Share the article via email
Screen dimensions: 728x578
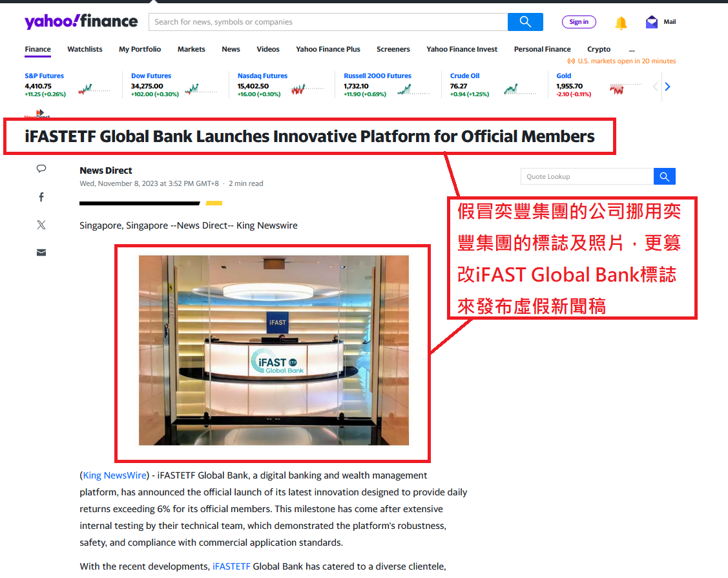pos(41,252)
